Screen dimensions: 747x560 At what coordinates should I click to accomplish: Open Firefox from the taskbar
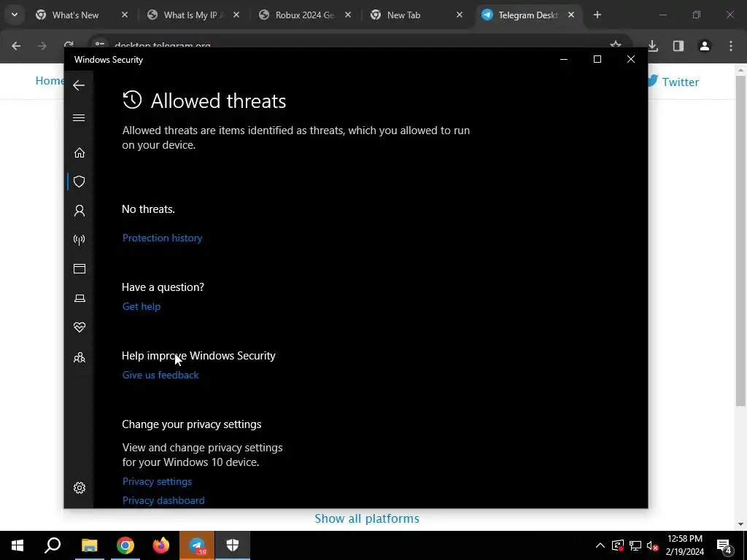tap(161, 545)
